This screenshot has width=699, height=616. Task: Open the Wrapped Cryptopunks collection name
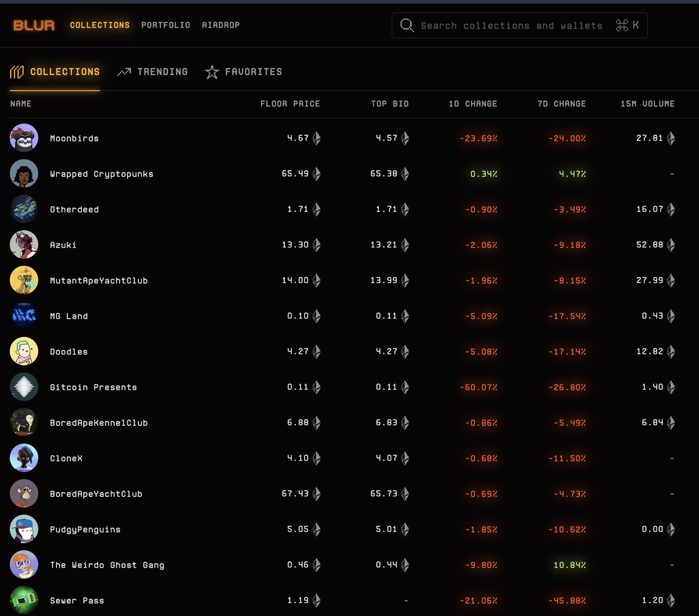tap(101, 174)
